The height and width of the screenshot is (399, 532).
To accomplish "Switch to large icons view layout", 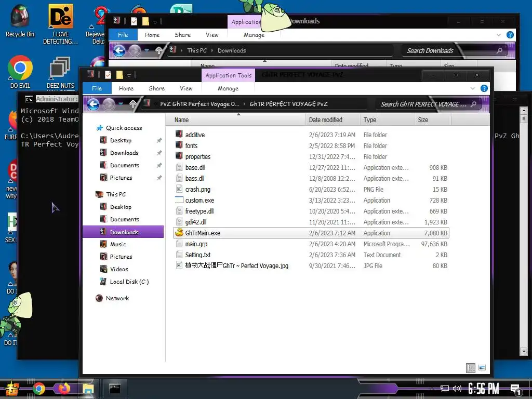I will [x=482, y=368].
